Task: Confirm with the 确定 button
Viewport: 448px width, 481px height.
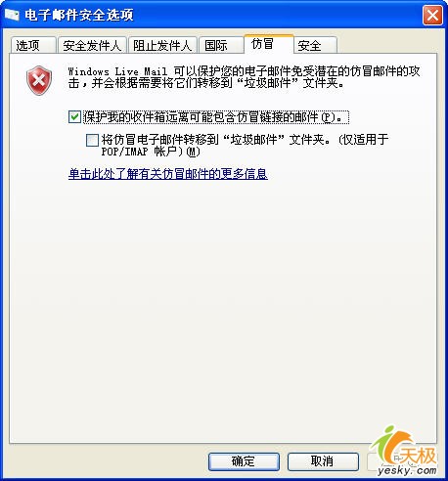Action: pyautogui.click(x=244, y=461)
